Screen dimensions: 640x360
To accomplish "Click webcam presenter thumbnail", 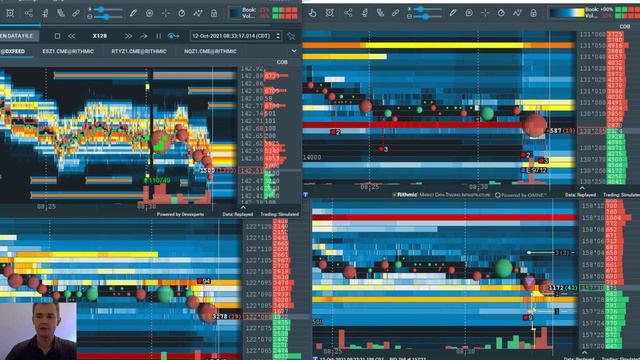I will pos(38,331).
